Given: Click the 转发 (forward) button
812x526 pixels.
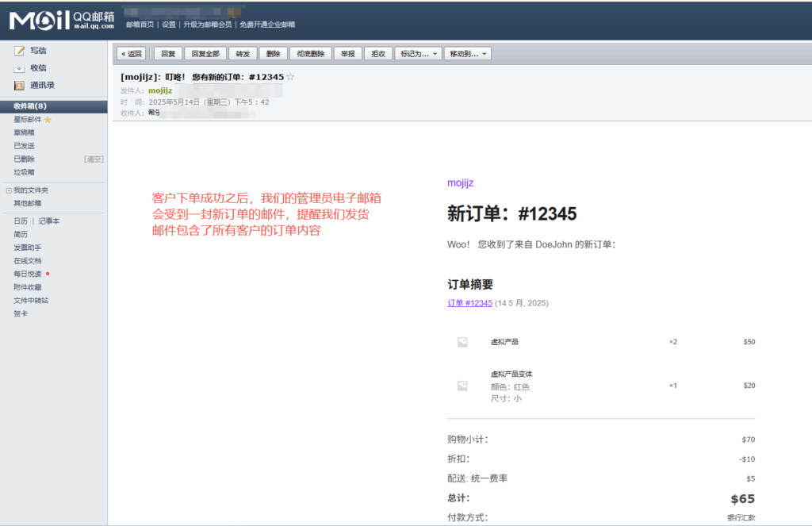Looking at the screenshot, I should point(243,54).
